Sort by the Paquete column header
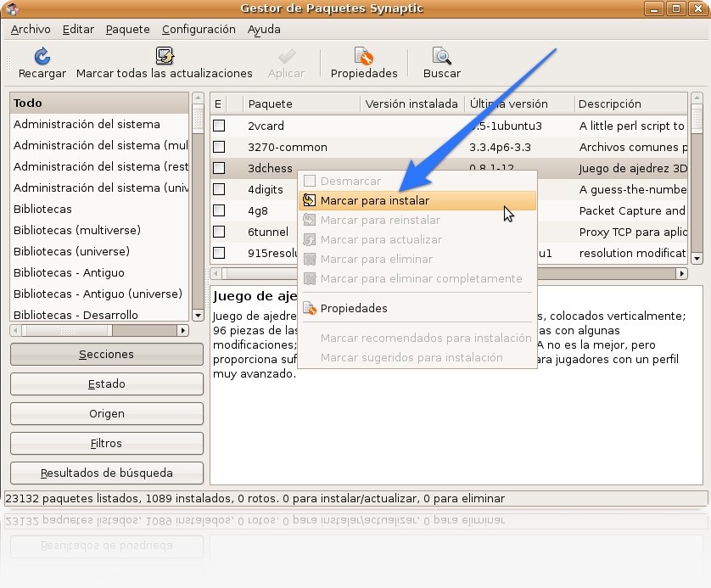 coord(302,104)
